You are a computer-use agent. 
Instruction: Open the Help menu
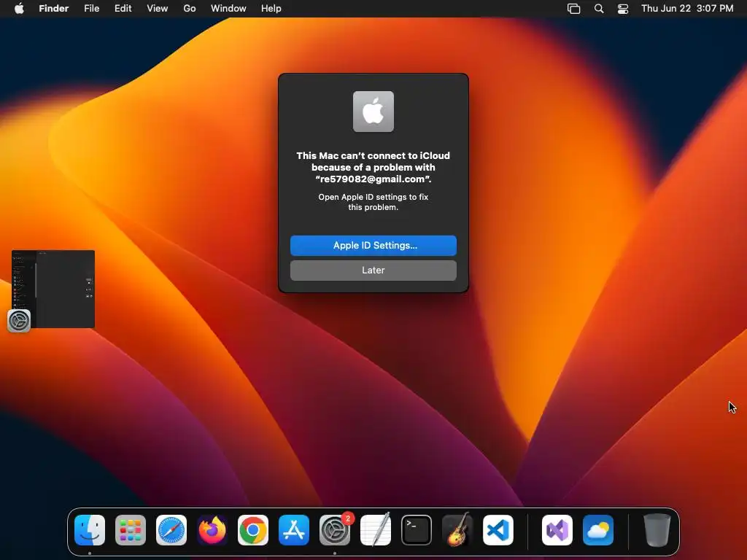pyautogui.click(x=271, y=9)
